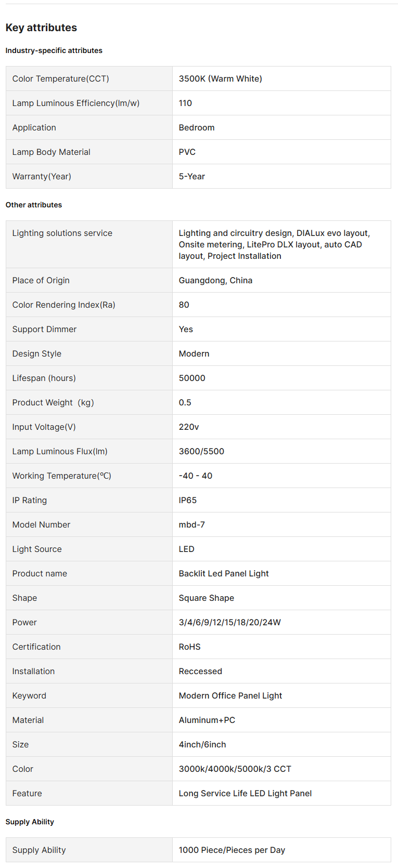
Task: Click the Color Temperature(CCT) label cell
Action: (x=60, y=78)
